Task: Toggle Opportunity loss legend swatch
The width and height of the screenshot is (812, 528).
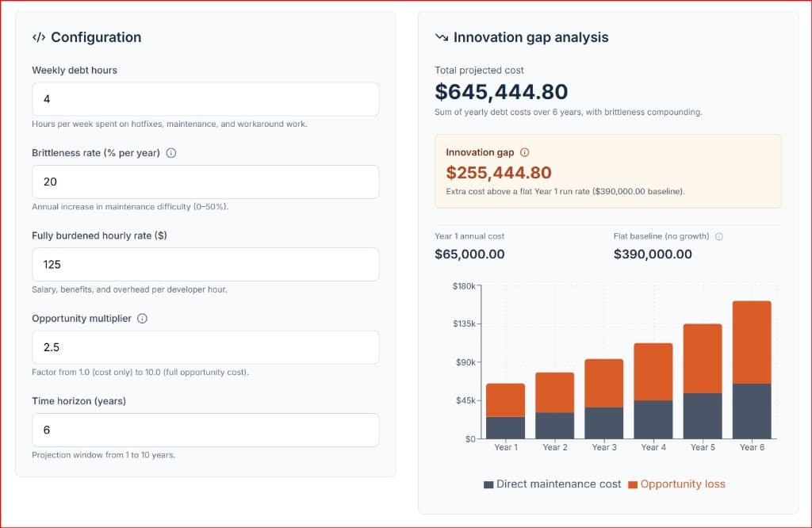Action: [x=632, y=484]
